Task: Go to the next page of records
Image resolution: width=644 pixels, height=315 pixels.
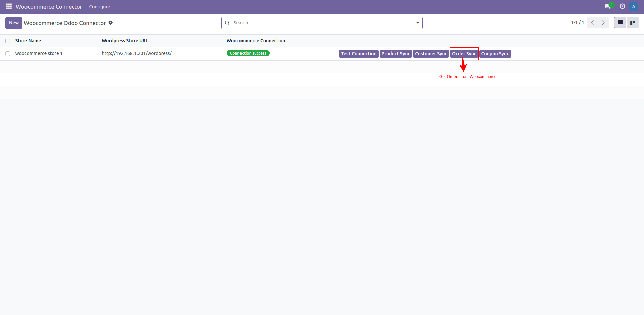Action: tap(603, 22)
